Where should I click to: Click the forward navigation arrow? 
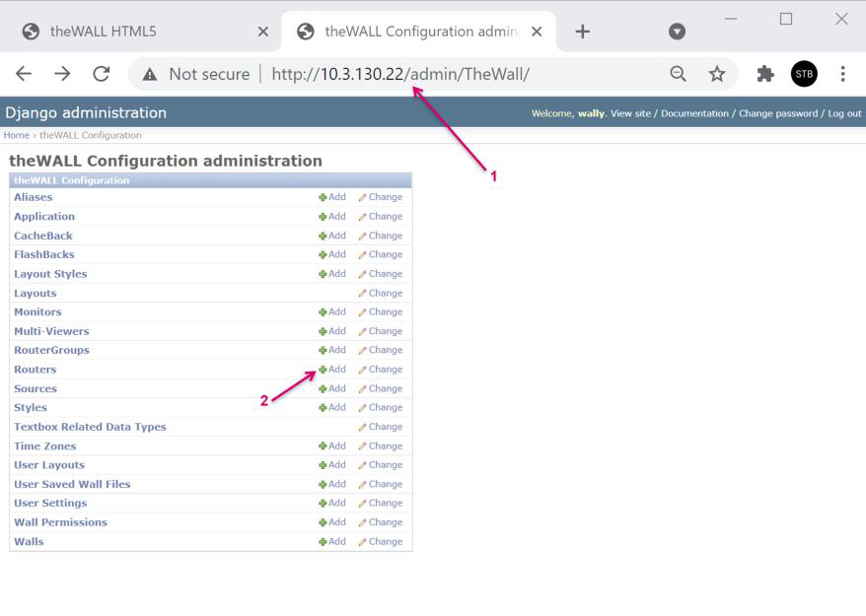[62, 74]
